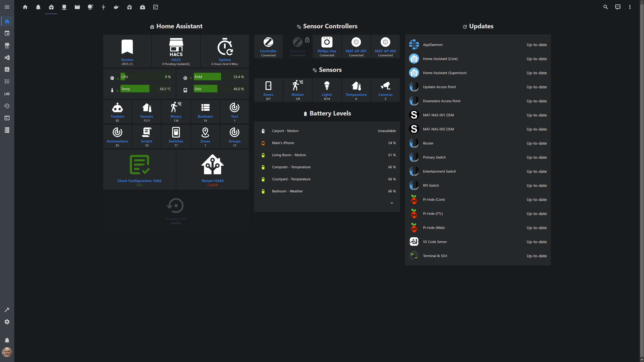Click the Restart HASS button
The height and width of the screenshot is (362, 644).
tap(212, 170)
